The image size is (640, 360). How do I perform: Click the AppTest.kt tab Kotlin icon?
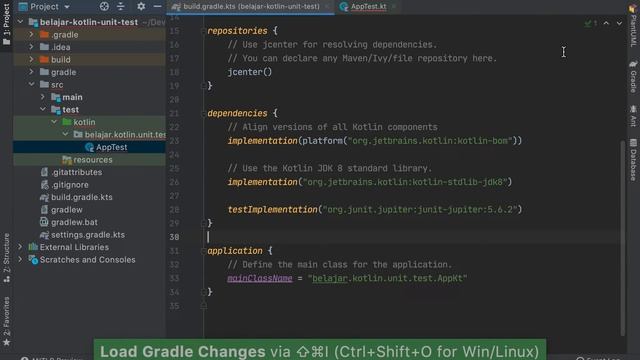(x=344, y=7)
